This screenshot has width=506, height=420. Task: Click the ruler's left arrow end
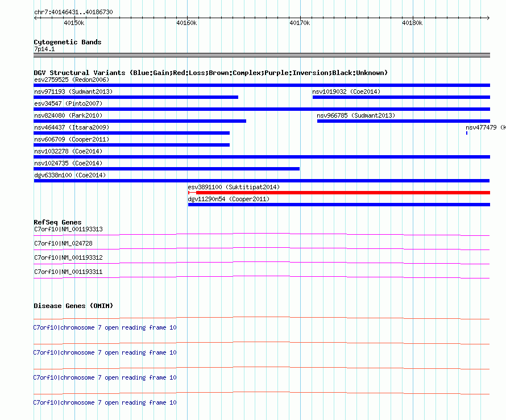35,18
